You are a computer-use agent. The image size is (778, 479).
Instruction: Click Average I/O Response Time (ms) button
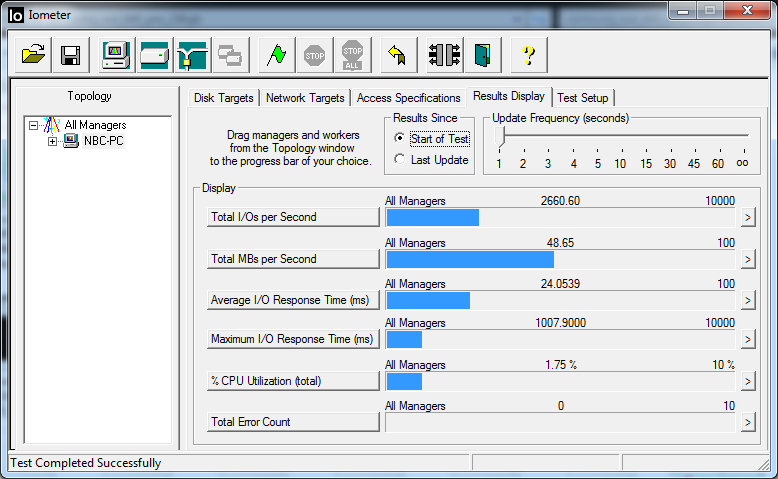coord(293,300)
